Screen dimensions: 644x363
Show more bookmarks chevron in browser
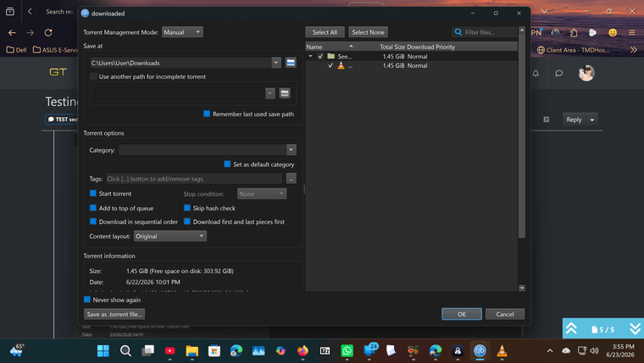coord(634,50)
